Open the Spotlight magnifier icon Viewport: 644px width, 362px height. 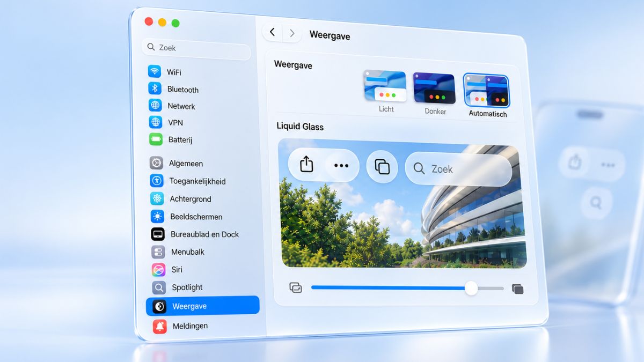tap(159, 287)
